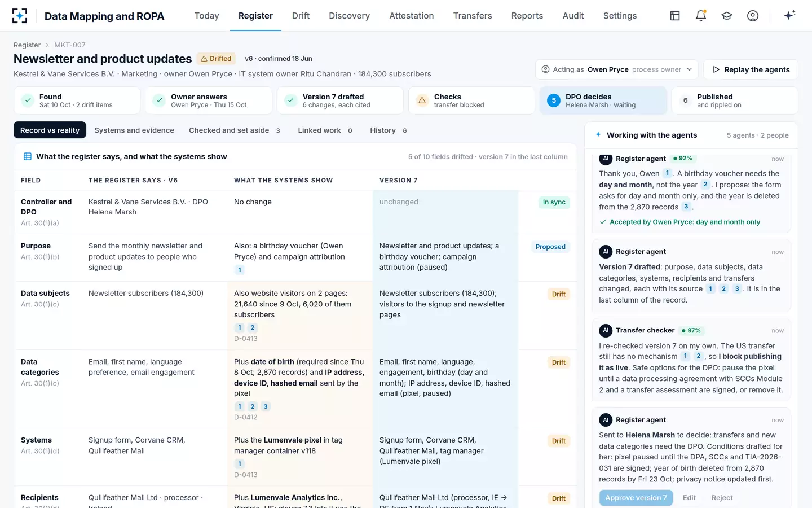This screenshot has height=508, width=812.
Task: Open the Attestation tab
Action: pyautogui.click(x=412, y=16)
